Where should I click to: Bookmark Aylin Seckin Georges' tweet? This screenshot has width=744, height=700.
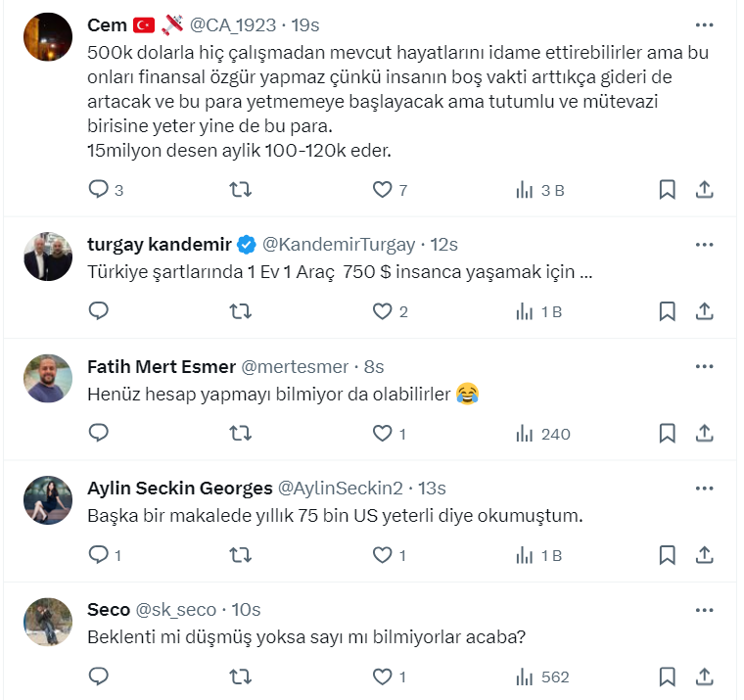tap(667, 555)
